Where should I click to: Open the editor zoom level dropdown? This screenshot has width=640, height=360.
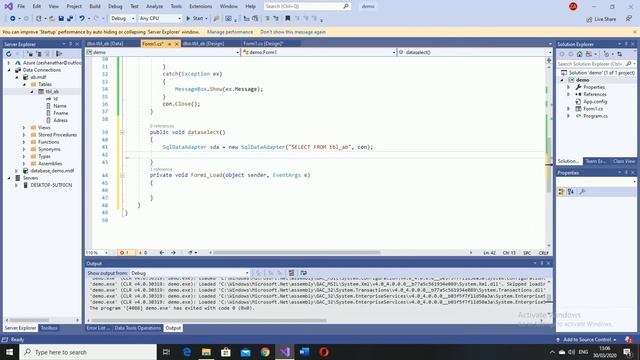tap(97, 253)
